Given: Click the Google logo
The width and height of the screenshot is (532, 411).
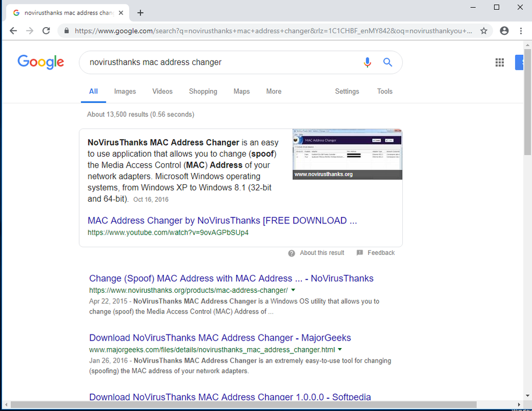Looking at the screenshot, I should click(x=41, y=62).
